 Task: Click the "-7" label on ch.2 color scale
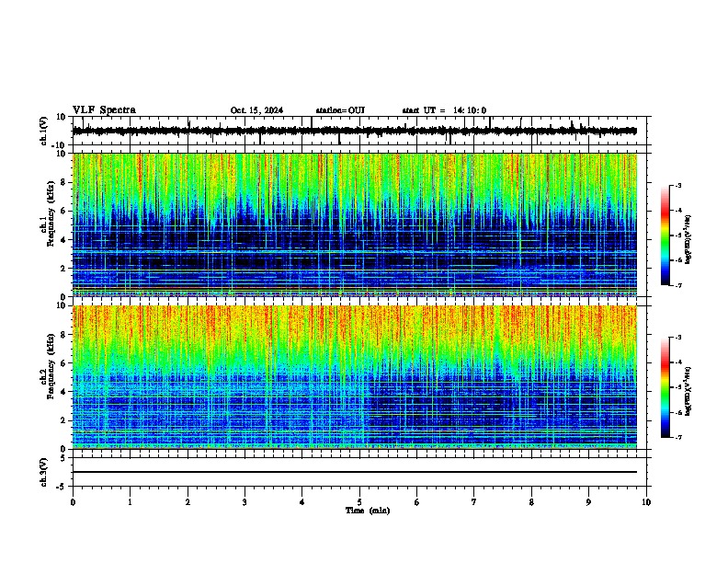(x=677, y=438)
